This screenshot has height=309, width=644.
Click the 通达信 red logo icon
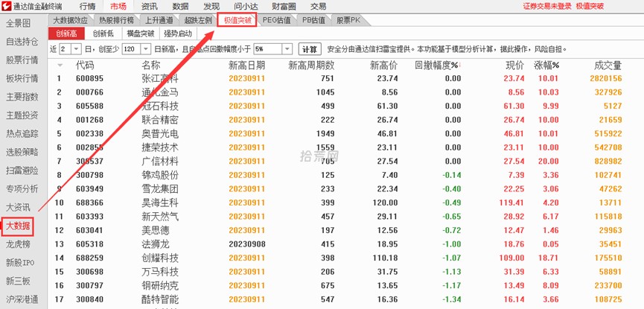pyautogui.click(x=6, y=6)
